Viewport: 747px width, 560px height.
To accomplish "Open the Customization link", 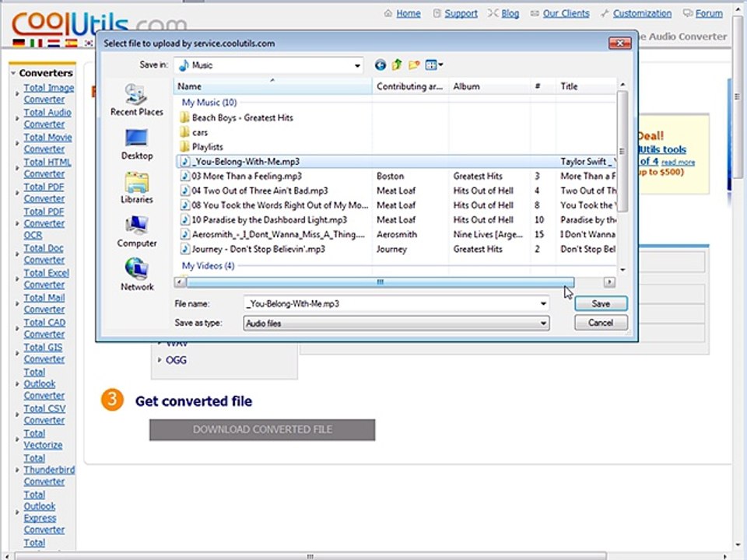I will click(642, 13).
